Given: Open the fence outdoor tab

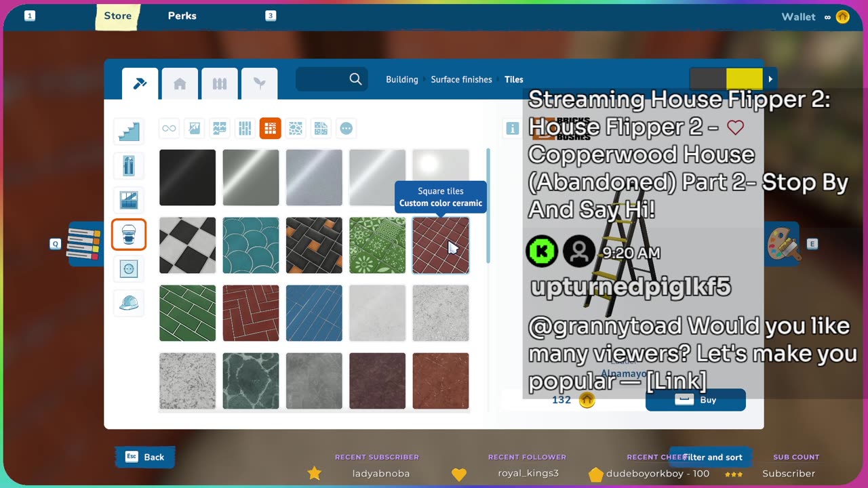Looking at the screenshot, I should pyautogui.click(x=219, y=84).
